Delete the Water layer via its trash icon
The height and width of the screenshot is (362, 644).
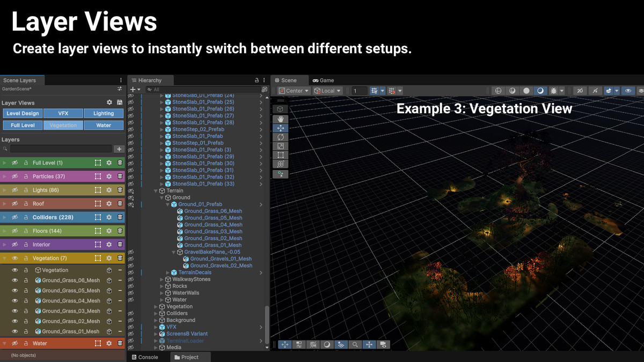point(120,343)
